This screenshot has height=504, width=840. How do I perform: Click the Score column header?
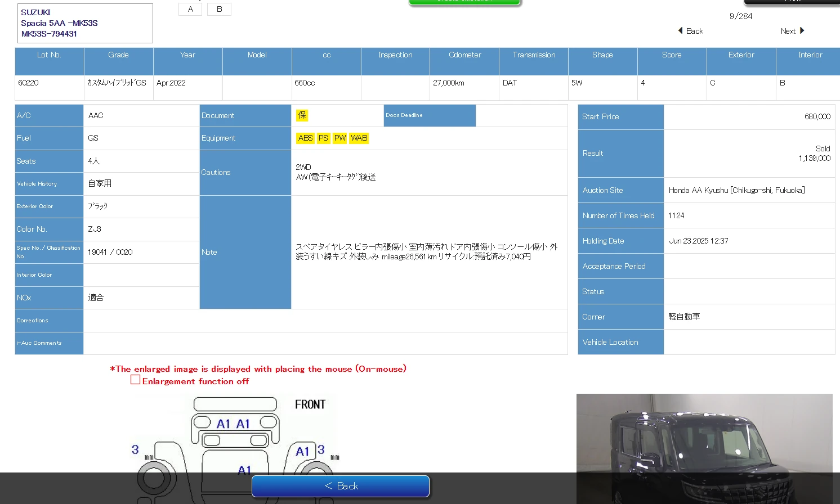click(x=672, y=55)
